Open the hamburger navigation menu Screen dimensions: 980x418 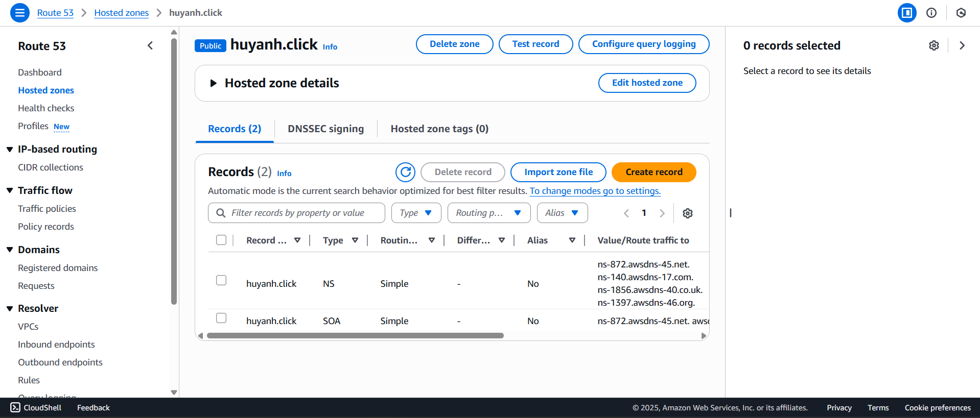(x=20, y=13)
